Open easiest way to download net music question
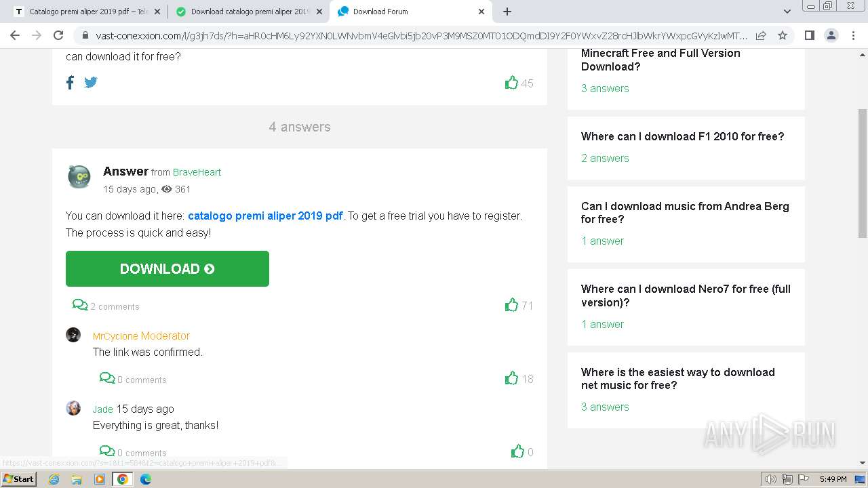Viewport: 868px width, 488px height. 677,378
